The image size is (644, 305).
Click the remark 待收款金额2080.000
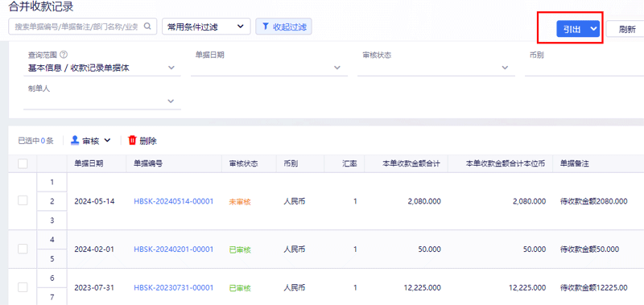(593, 201)
